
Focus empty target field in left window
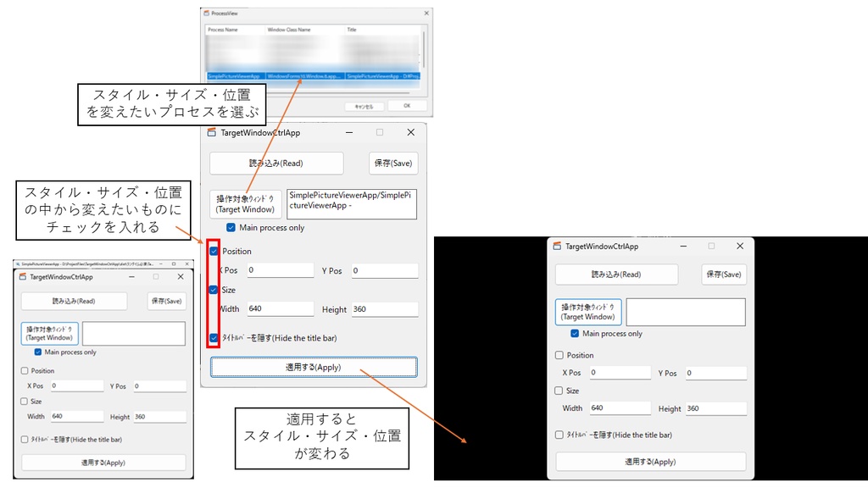133,334
